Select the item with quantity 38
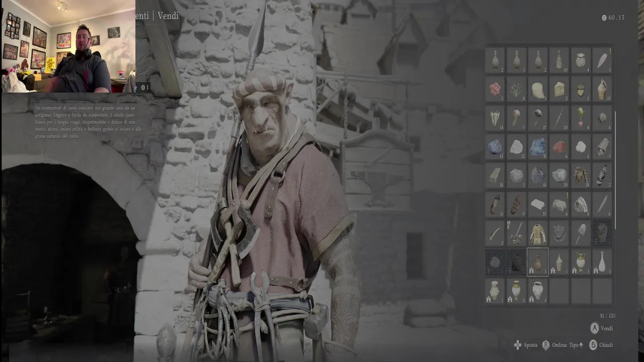 tap(581, 175)
